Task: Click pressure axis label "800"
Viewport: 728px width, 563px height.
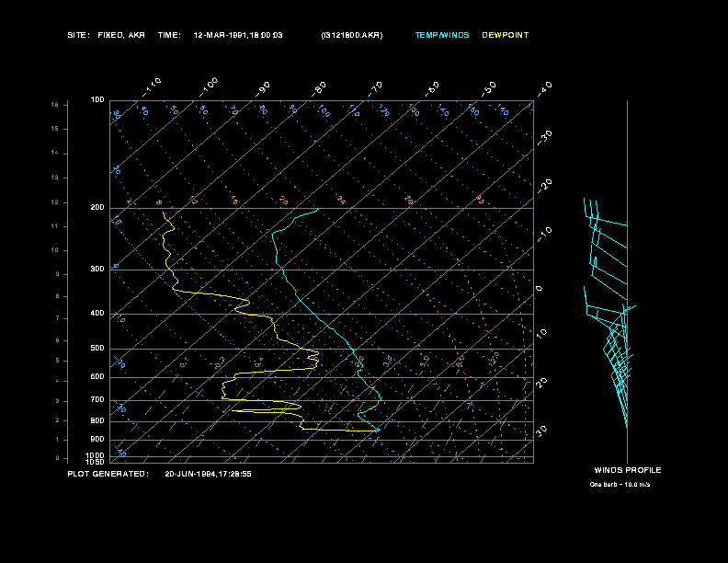Action: [97, 420]
